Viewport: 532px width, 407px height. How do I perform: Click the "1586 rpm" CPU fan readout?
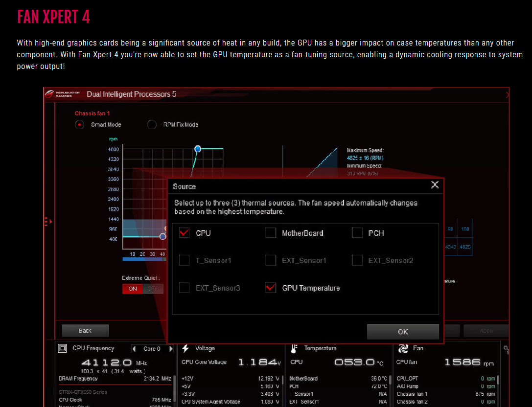pos(469,362)
